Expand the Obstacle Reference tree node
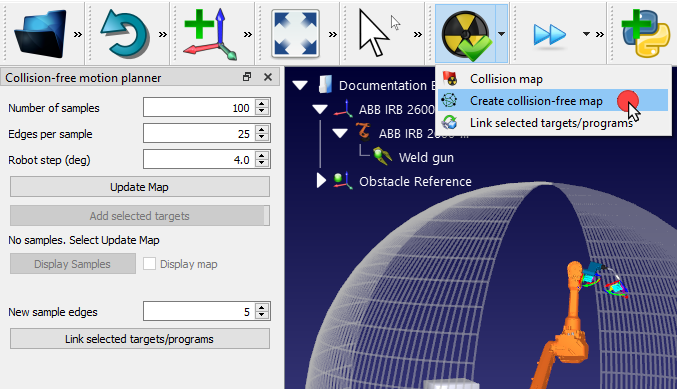 [x=321, y=181]
